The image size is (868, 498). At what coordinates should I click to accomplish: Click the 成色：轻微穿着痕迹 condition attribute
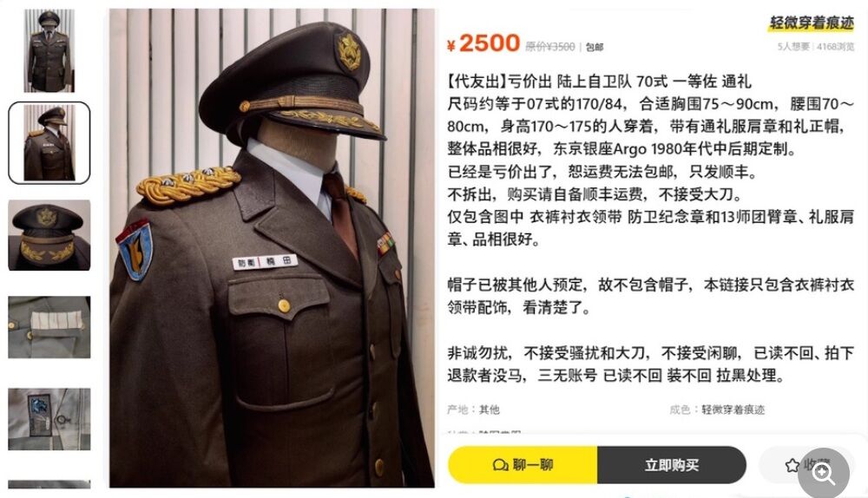pyautogui.click(x=718, y=410)
